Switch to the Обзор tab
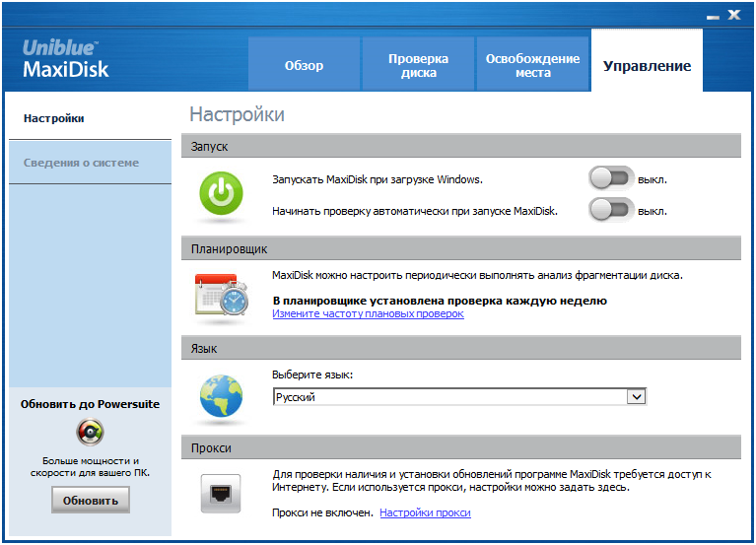 [304, 65]
